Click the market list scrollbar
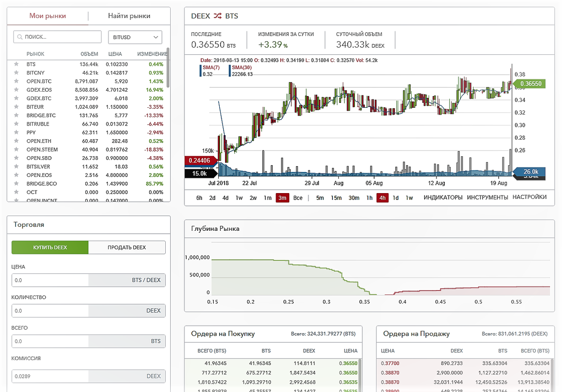 [168, 68]
